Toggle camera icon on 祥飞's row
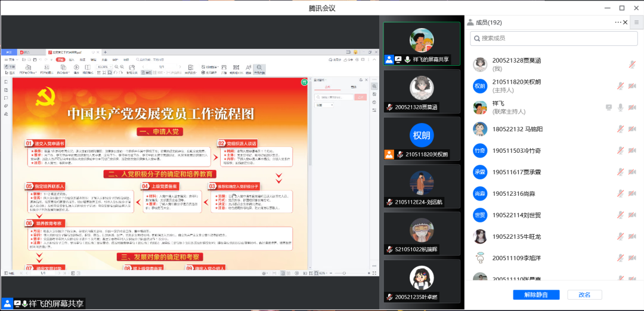Image resolution: width=644 pixels, height=311 pixels. [x=632, y=107]
